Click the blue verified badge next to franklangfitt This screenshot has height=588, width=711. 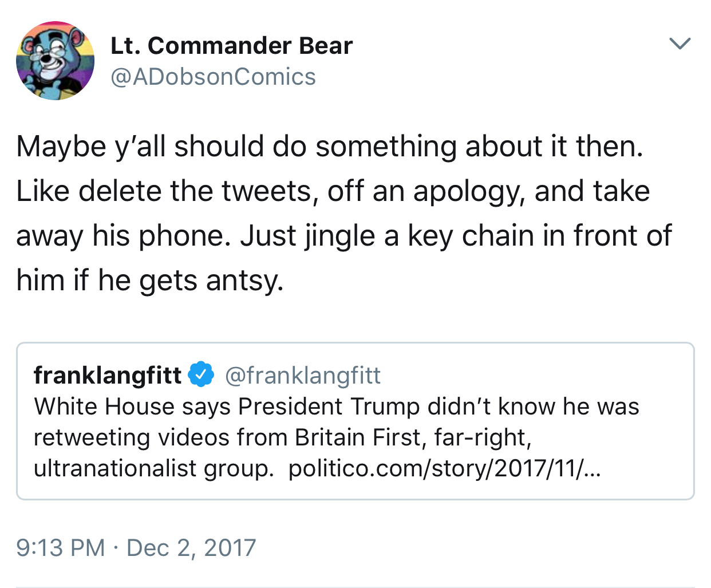[x=202, y=374]
